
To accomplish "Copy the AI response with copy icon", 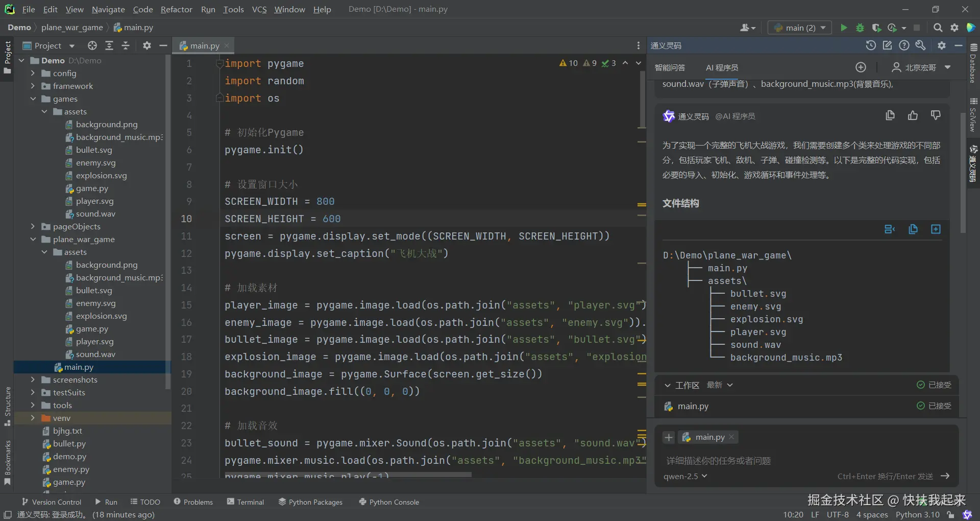I will point(890,116).
